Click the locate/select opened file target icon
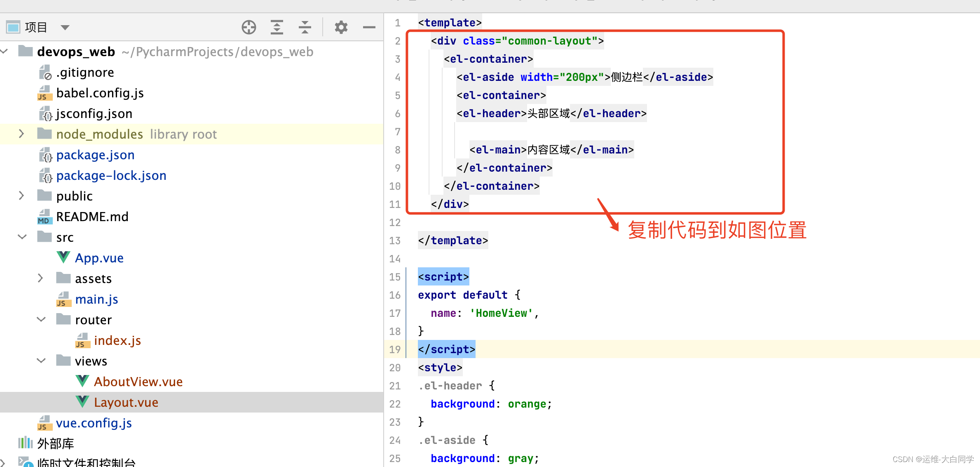This screenshot has width=980, height=467. pos(249,27)
